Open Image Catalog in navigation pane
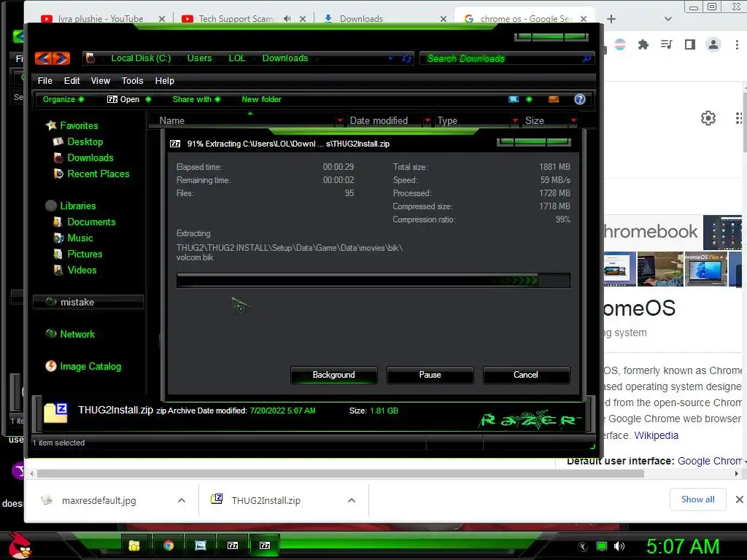 (x=90, y=366)
